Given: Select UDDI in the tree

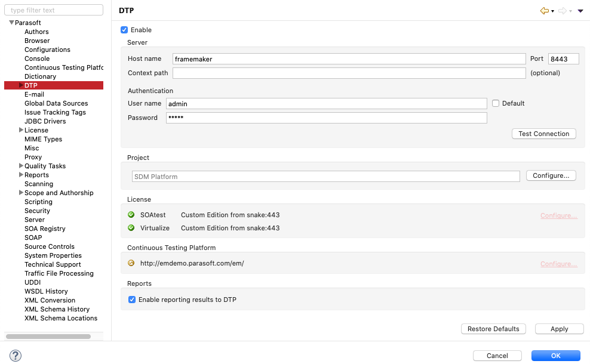Looking at the screenshot, I should (32, 282).
